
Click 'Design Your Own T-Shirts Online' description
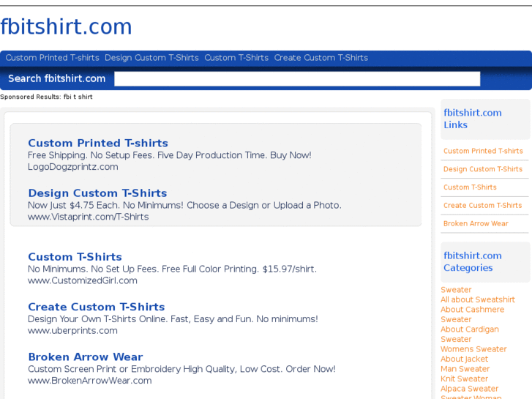(173, 319)
